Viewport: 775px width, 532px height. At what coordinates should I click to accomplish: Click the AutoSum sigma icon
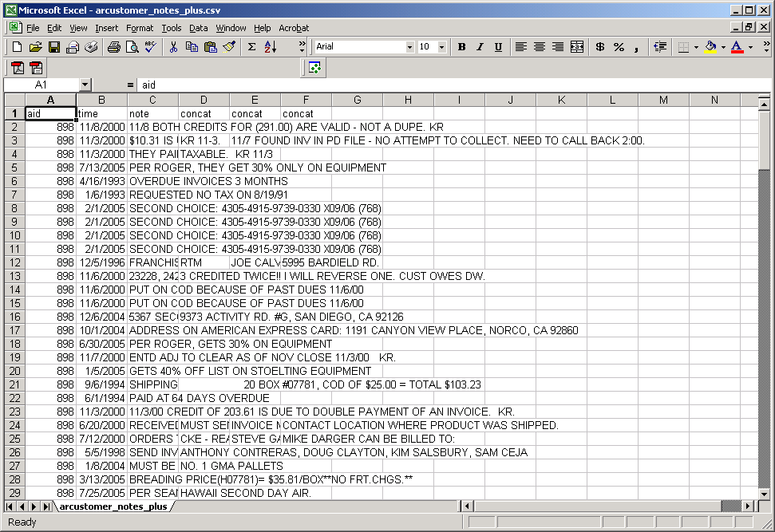tap(251, 47)
